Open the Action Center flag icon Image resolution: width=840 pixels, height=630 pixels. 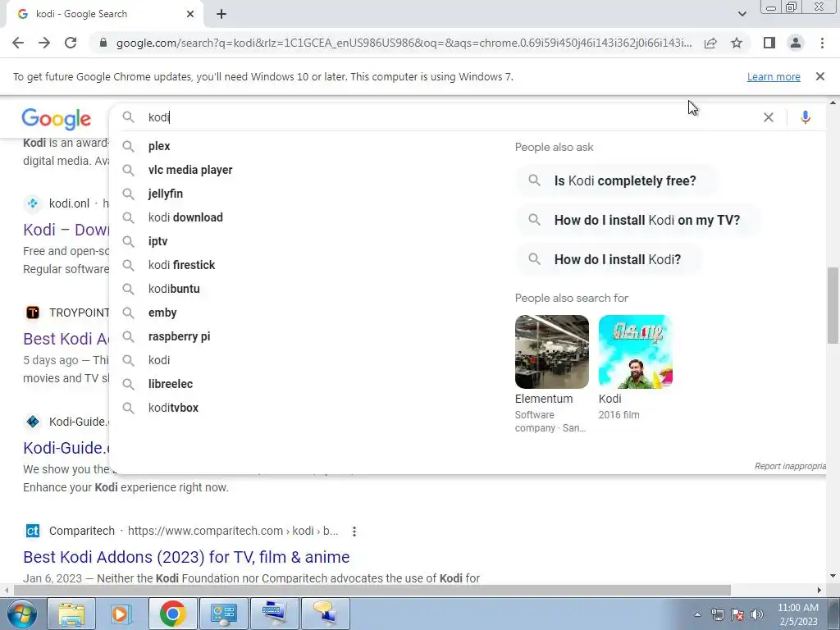coord(737,614)
